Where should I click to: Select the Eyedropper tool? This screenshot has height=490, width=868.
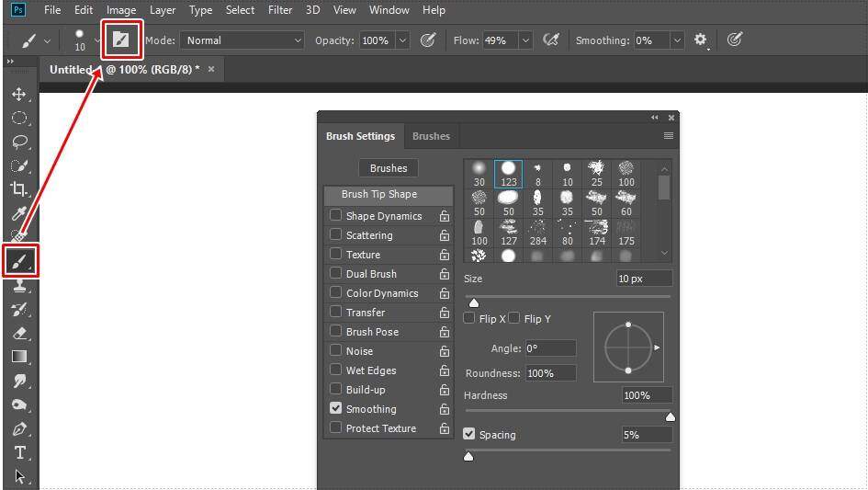[19, 213]
